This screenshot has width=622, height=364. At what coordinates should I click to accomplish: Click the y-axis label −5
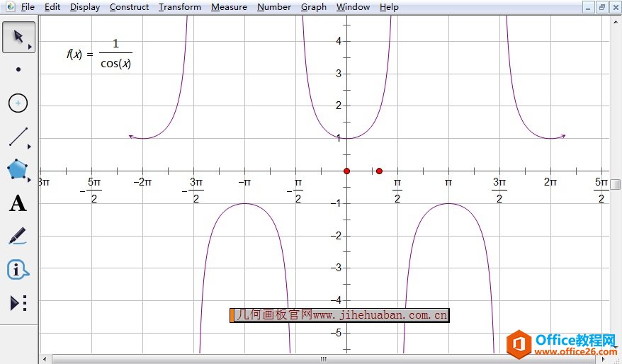pos(336,333)
